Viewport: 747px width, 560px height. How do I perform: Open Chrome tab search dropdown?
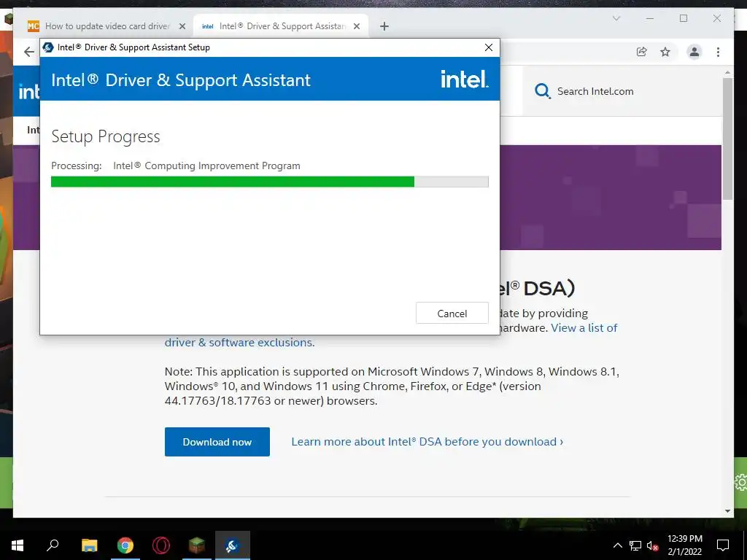pos(616,18)
